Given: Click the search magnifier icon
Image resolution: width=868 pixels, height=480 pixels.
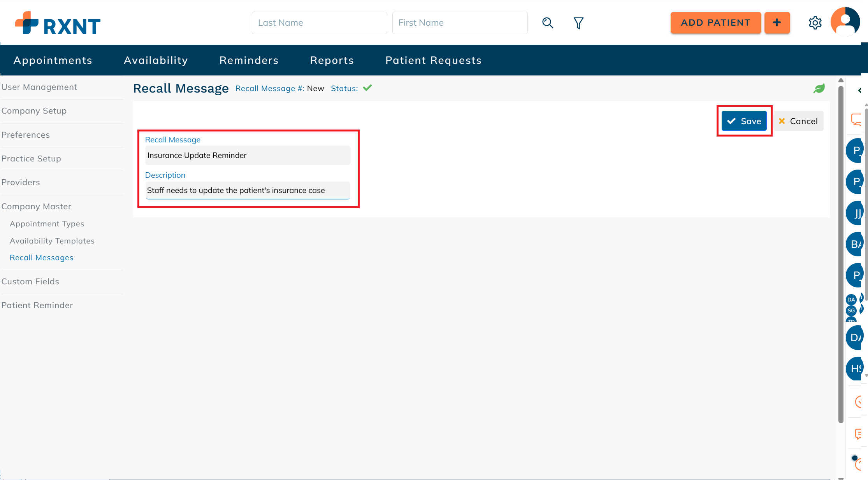Looking at the screenshot, I should coord(548,23).
